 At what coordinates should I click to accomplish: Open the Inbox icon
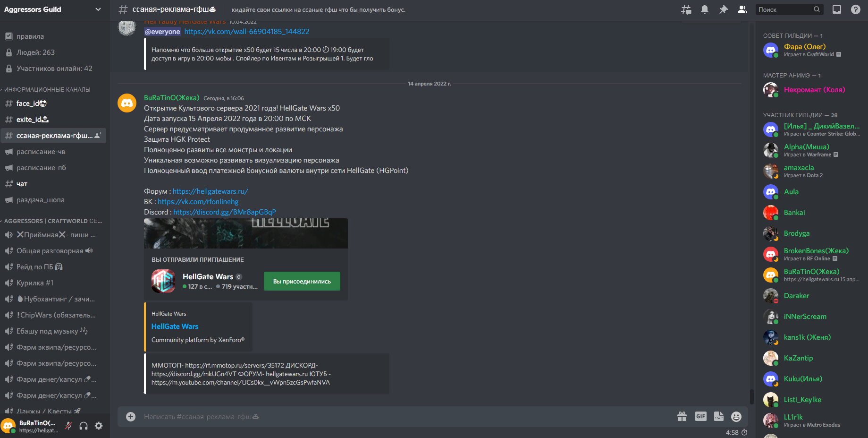(837, 9)
